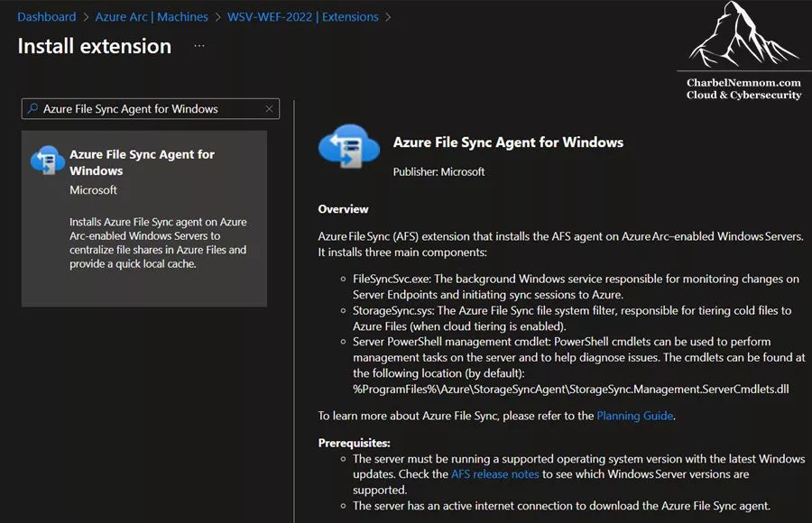Screen dimensions: 812x523
Task: Focus the extension search input field
Action: pyautogui.click(x=150, y=109)
